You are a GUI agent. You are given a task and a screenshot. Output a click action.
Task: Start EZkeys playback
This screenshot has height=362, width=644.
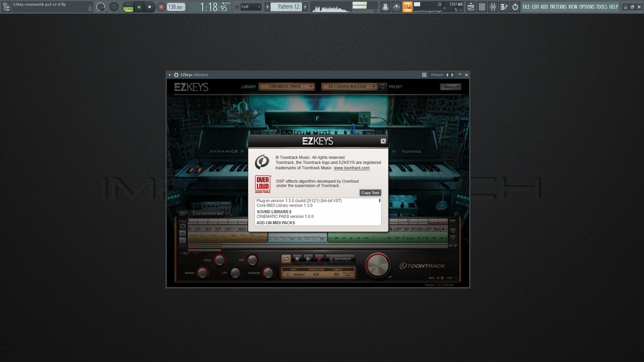[x=308, y=258]
